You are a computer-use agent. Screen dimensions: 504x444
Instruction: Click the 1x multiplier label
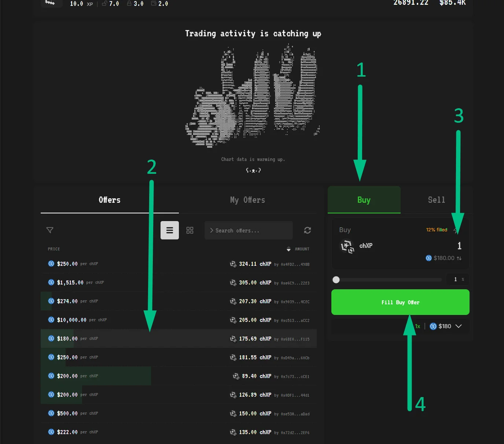(417, 326)
